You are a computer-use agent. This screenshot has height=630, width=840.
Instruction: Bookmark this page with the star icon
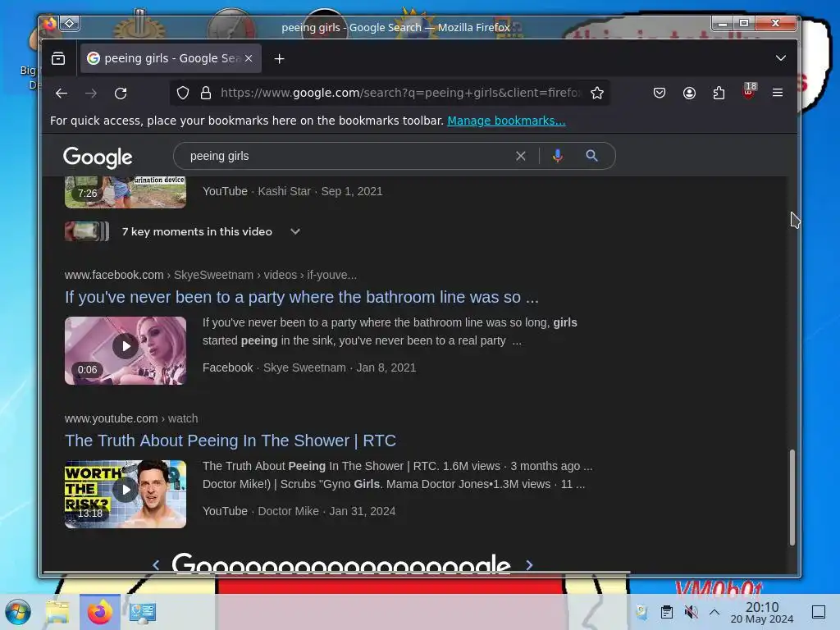coord(597,94)
